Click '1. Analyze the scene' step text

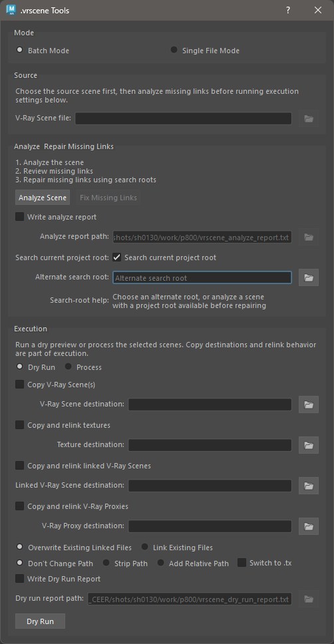pyautogui.click(x=49, y=162)
